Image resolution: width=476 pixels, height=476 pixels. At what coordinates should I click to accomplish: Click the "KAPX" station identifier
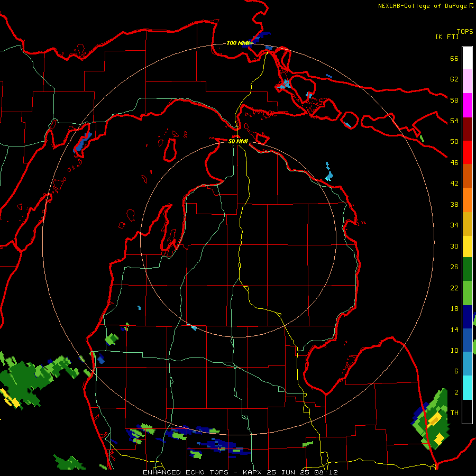pos(253,472)
